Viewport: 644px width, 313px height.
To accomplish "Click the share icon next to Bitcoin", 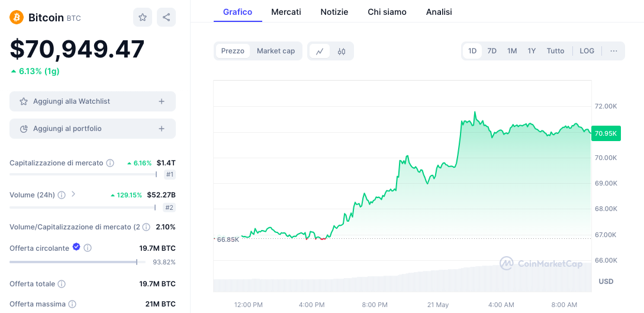I will 166,17.
